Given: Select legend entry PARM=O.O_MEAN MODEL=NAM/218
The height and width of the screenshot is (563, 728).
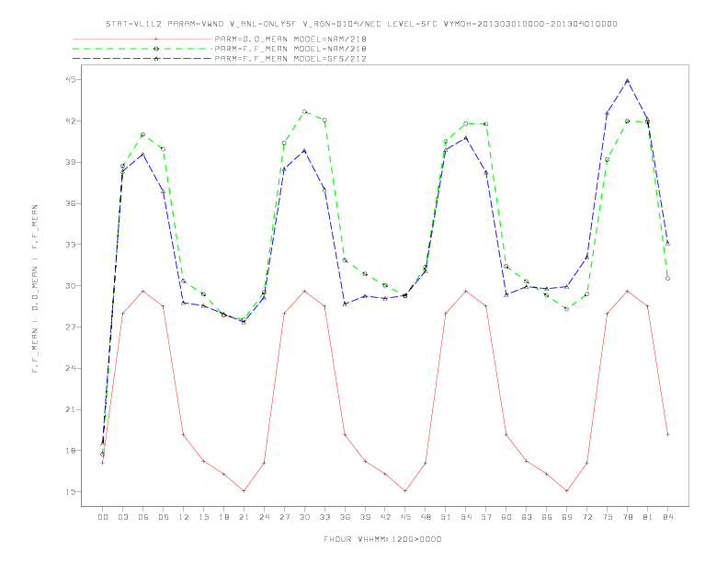Looking at the screenshot, I should pyautogui.click(x=290, y=39).
